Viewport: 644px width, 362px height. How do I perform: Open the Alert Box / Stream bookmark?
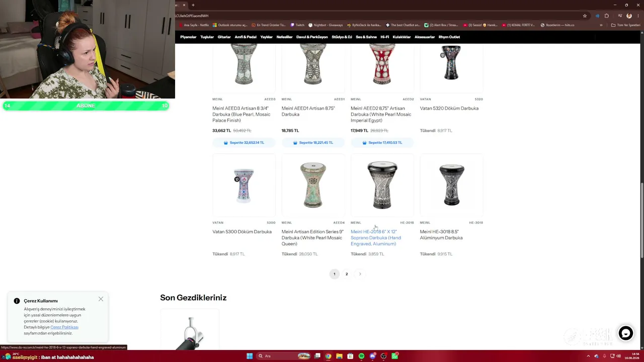441,25
